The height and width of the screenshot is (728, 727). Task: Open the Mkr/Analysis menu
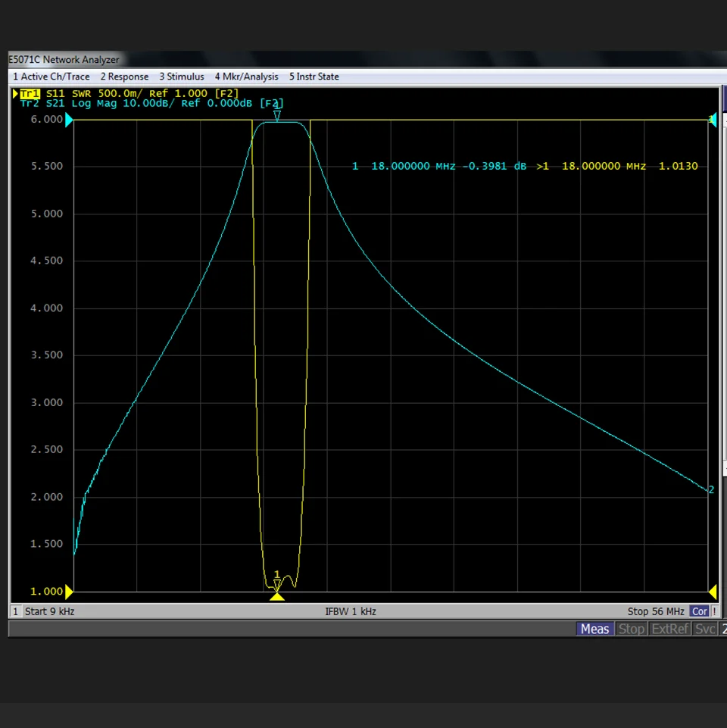coord(246,77)
